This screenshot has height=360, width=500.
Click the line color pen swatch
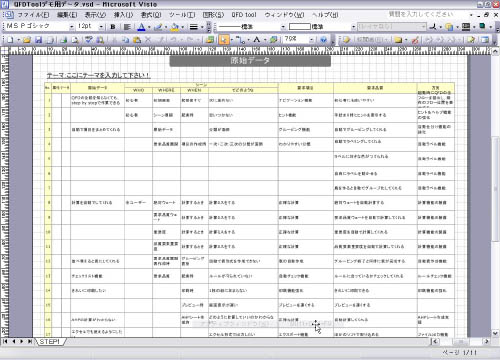(x=158, y=27)
